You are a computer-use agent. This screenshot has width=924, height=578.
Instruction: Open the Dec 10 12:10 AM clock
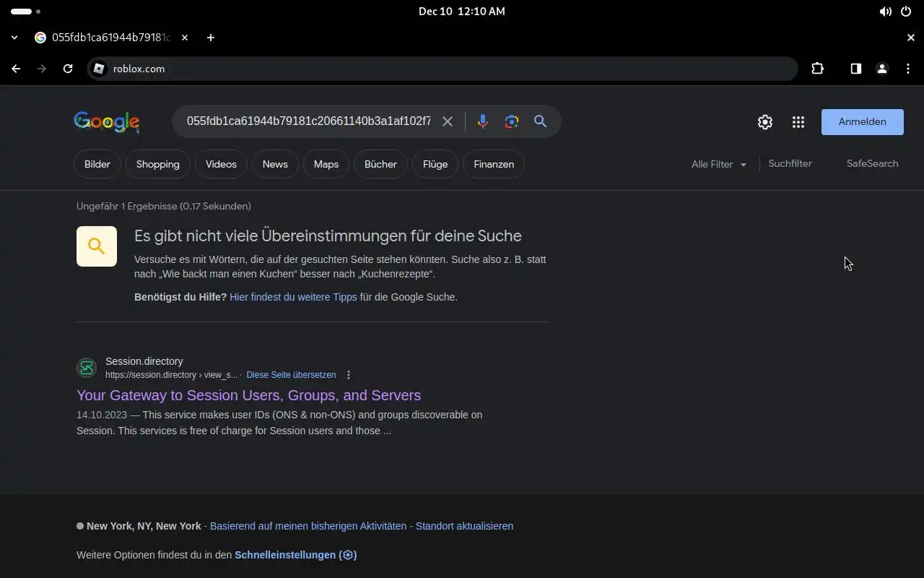pos(462,12)
